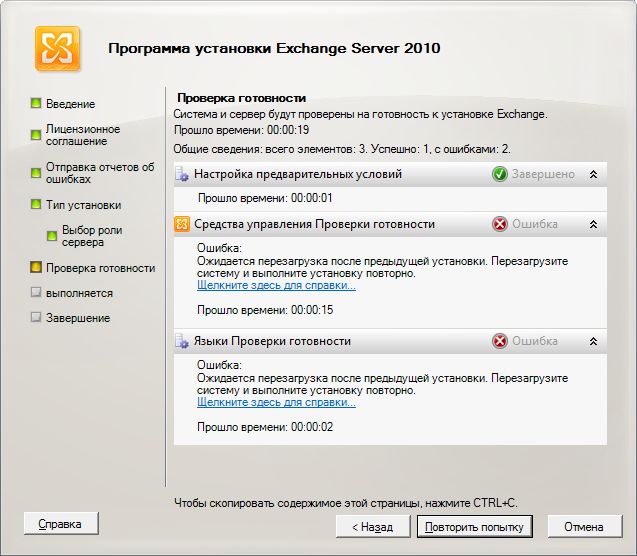Click the Прошло времени: 00:00:19 text
This screenshot has height=556, width=637.
(241, 130)
